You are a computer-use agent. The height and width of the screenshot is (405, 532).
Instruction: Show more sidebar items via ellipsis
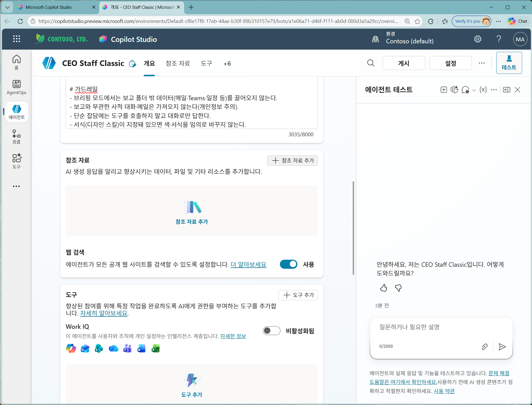[x=16, y=186]
